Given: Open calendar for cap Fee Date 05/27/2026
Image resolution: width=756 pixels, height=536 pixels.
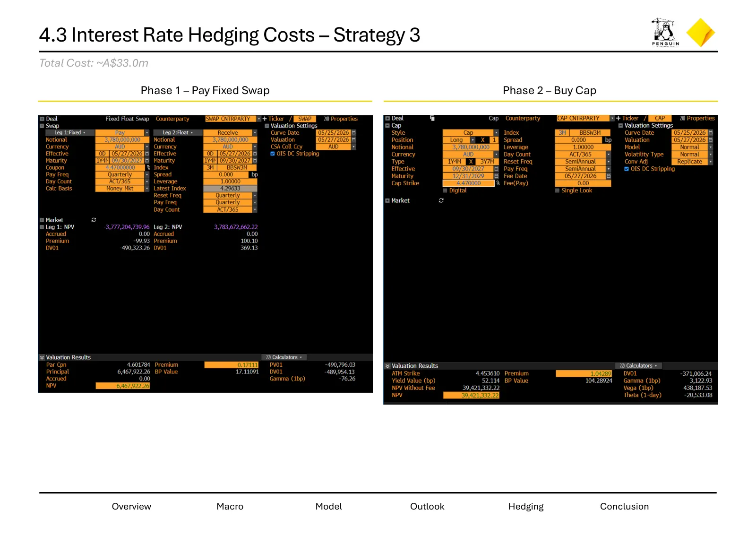Looking at the screenshot, I should (x=609, y=176).
